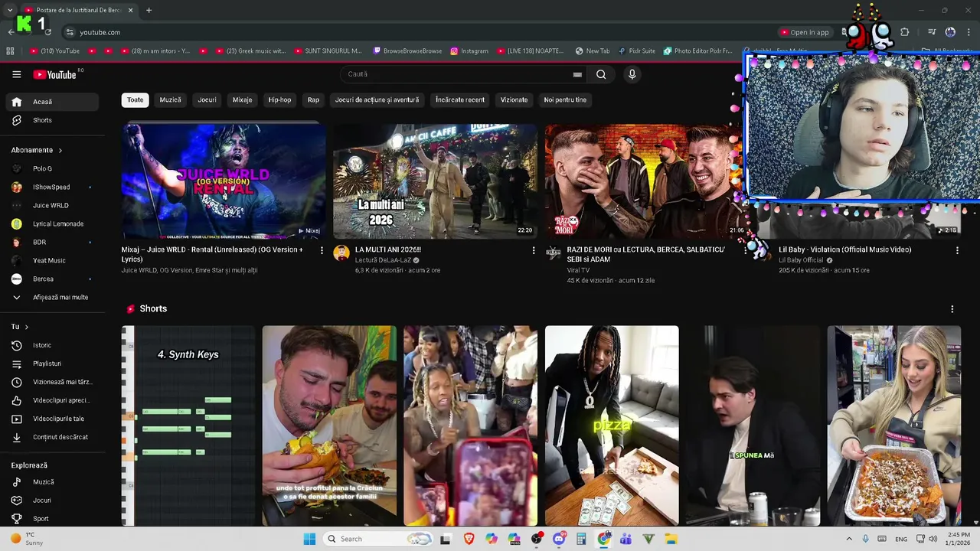Go to Acasă in the sidebar
Viewport: 980px width, 551px height.
[52, 102]
